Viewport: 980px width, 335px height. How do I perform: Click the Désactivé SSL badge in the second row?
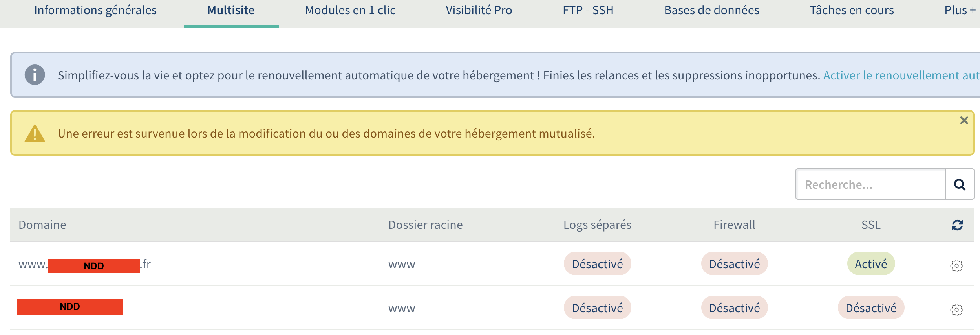pyautogui.click(x=871, y=308)
